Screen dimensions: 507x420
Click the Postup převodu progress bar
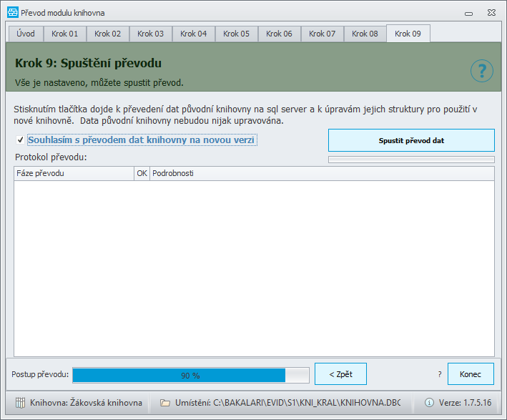tap(191, 376)
